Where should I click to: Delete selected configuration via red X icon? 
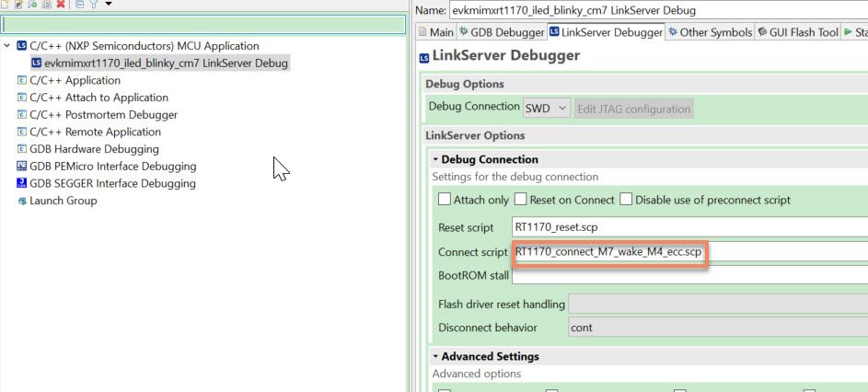coord(61,4)
